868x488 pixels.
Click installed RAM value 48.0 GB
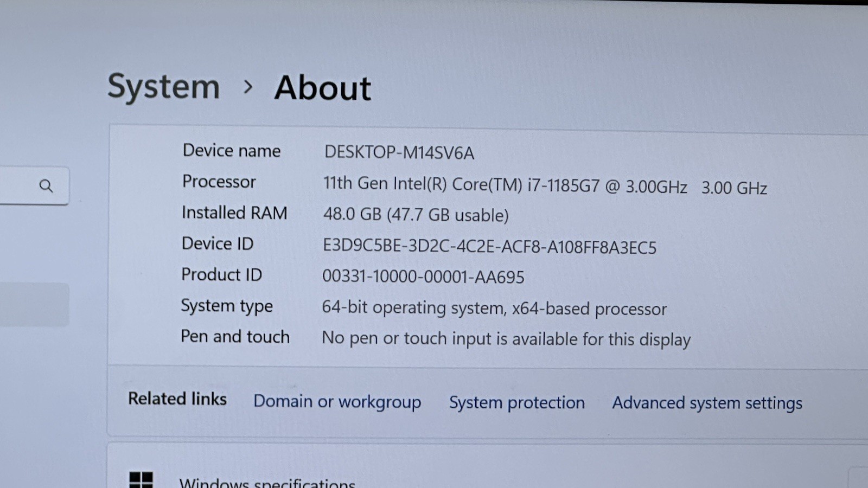pos(416,215)
